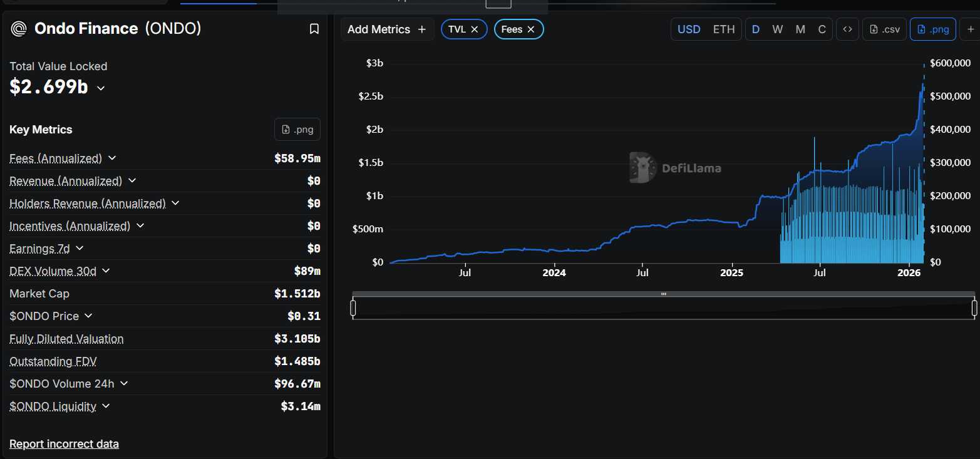Switch chart denomination to USD
The image size is (980, 459).
point(689,29)
